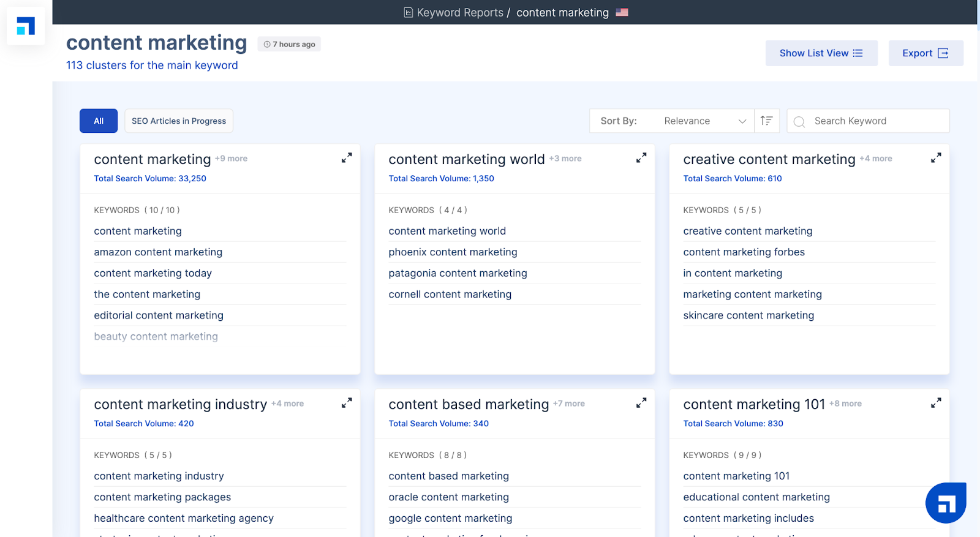
Task: Toggle the sort order direction icon
Action: 766,121
